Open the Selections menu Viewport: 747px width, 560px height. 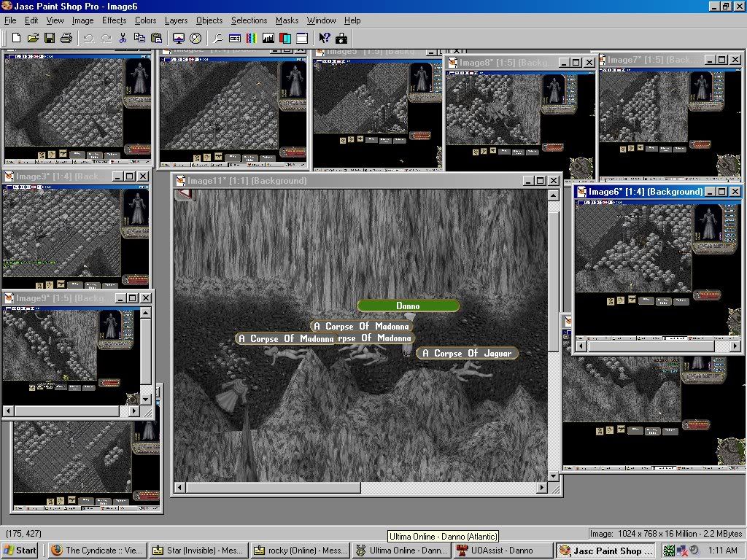pyautogui.click(x=249, y=20)
